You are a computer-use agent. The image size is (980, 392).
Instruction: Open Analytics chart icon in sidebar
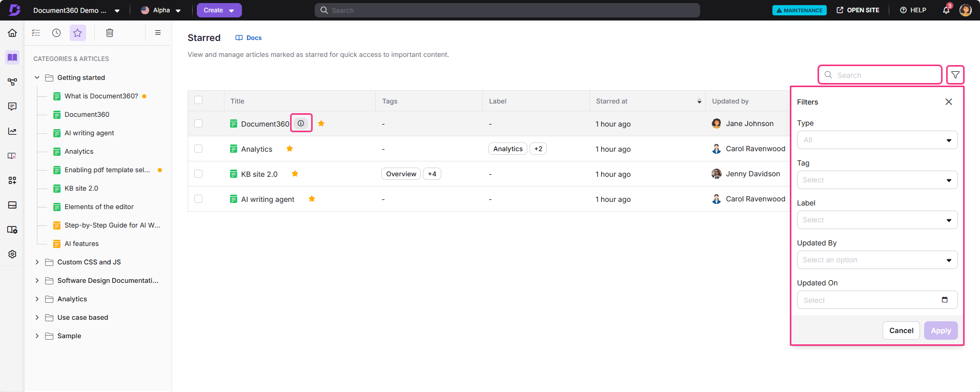click(12, 131)
